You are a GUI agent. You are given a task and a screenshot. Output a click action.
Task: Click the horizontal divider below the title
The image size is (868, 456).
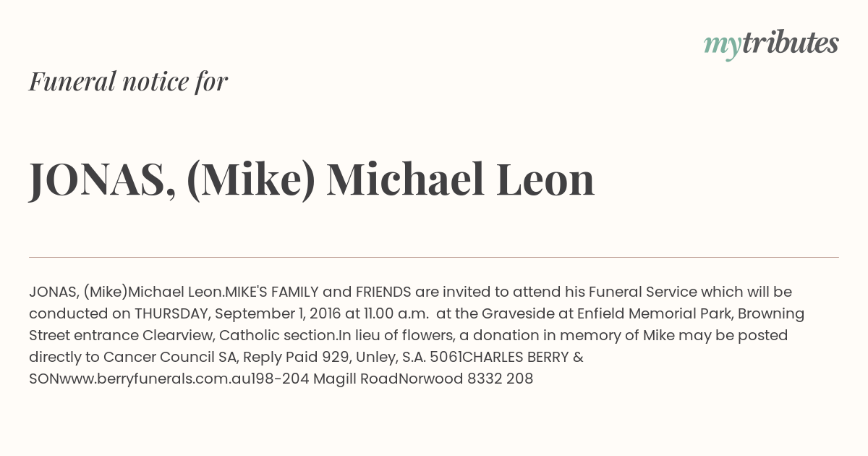[x=434, y=257]
